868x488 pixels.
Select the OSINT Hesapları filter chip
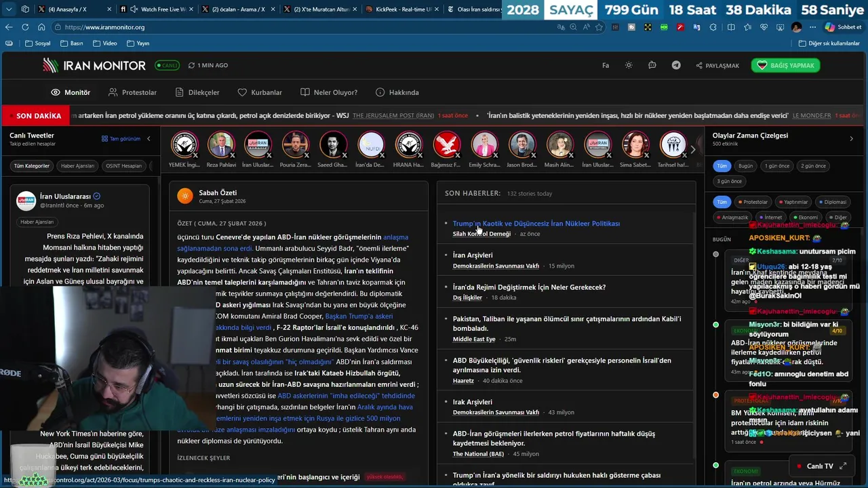click(123, 165)
